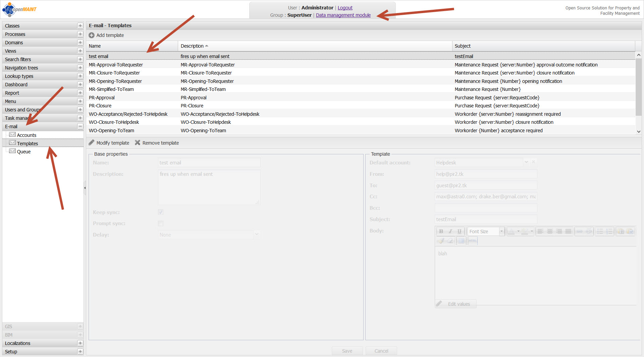Toggle the Keep sync checkbox

pos(161,212)
